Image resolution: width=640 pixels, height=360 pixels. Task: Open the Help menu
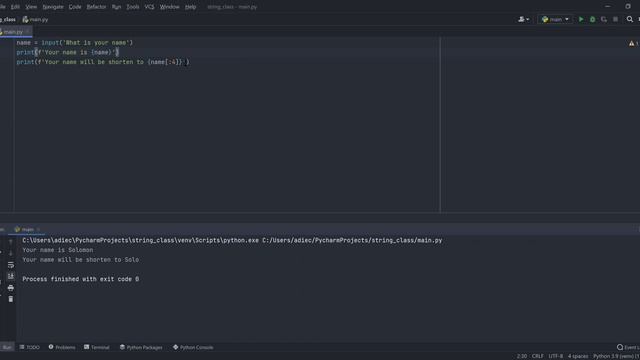click(x=190, y=7)
